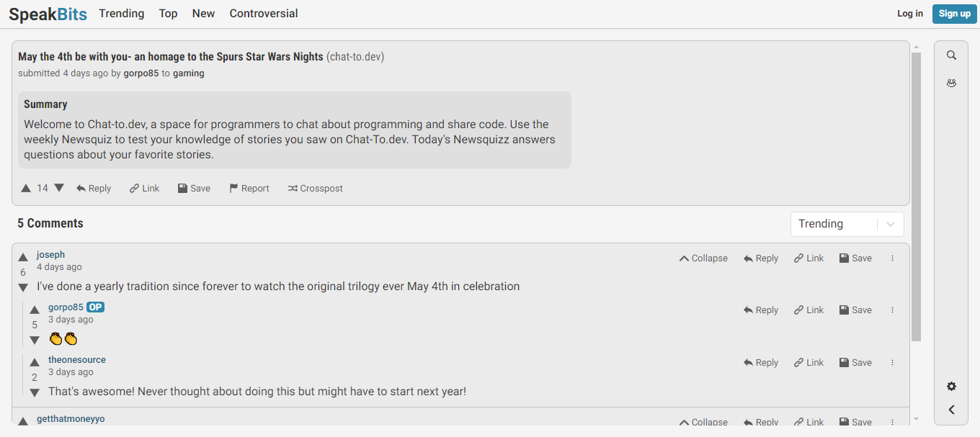Open the search icon in sidebar
The height and width of the screenshot is (437, 980).
[x=951, y=55]
